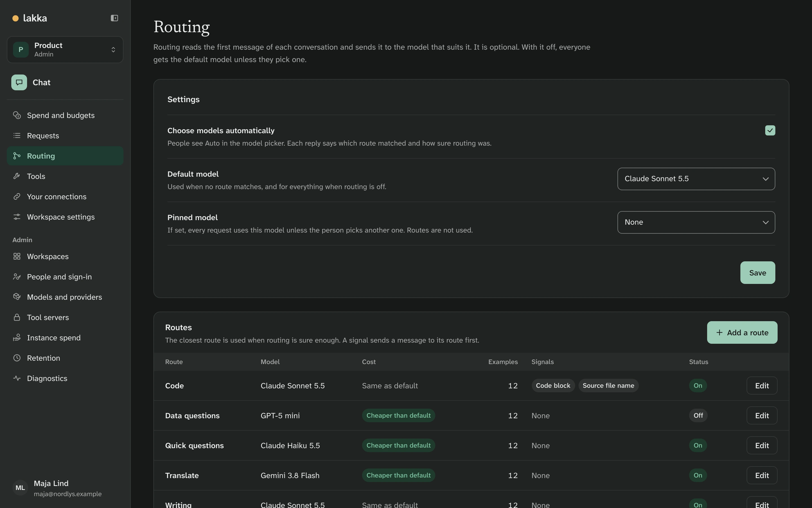
Task: Click the Gemini 3.8 Flash model cell
Action: pyautogui.click(x=290, y=476)
